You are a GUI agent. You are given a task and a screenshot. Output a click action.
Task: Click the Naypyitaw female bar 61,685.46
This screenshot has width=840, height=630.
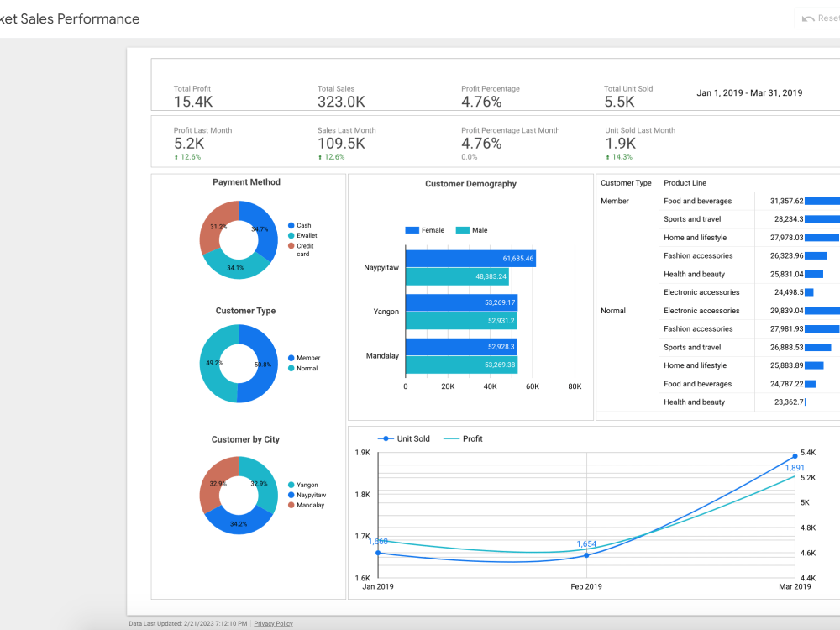coord(470,258)
